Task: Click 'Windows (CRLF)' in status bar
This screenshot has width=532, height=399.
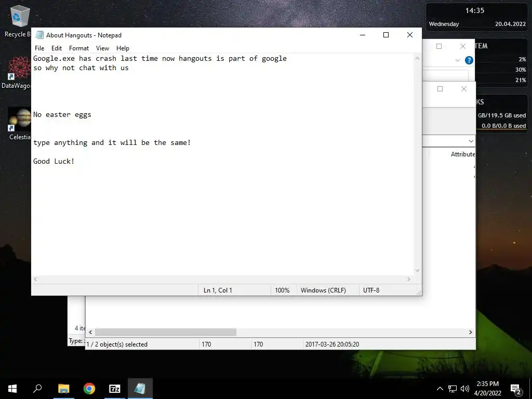Action: pyautogui.click(x=323, y=290)
